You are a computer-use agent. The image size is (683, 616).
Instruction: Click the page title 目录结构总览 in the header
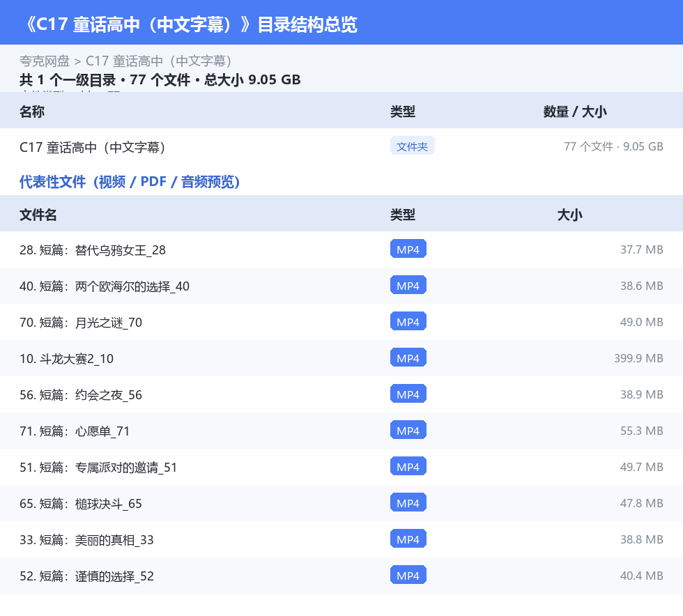click(x=307, y=24)
